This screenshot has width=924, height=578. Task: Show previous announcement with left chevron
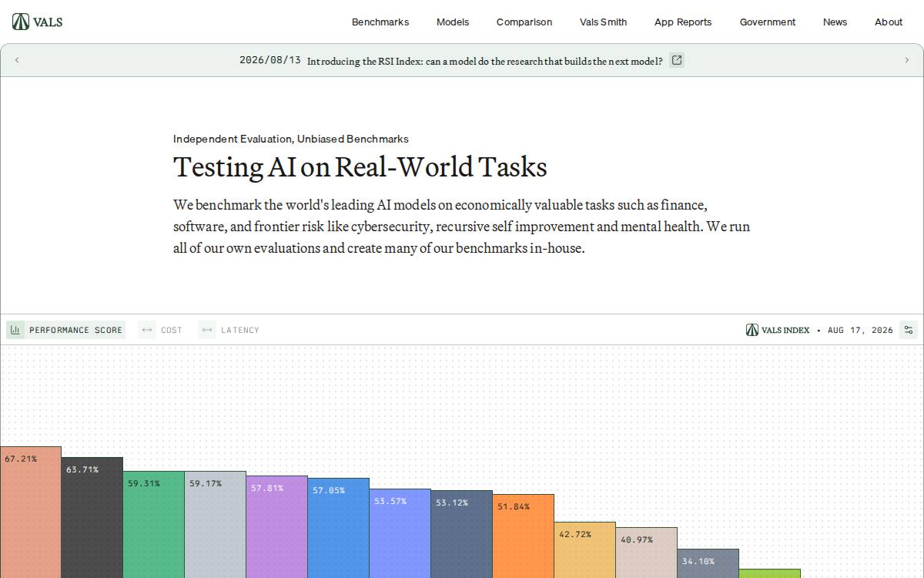[17, 60]
